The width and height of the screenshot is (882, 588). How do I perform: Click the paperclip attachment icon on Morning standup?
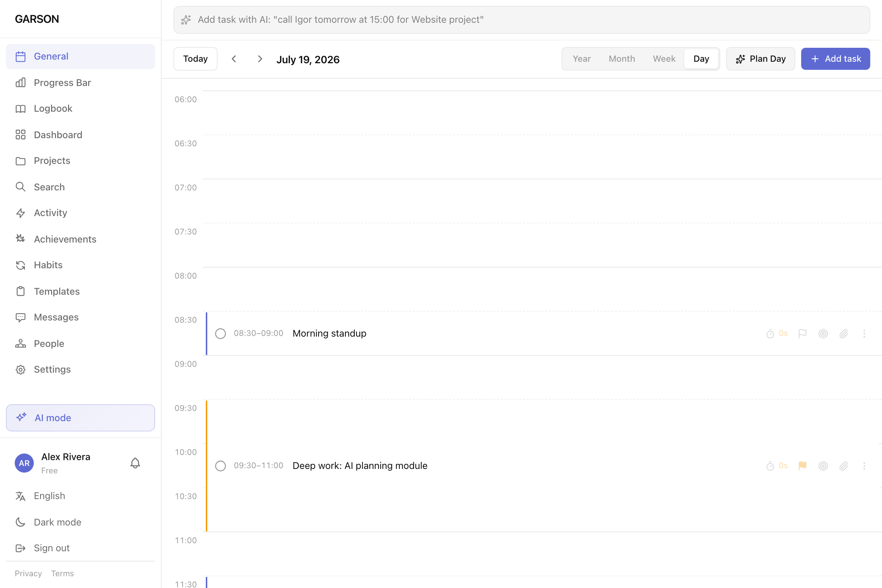click(844, 333)
